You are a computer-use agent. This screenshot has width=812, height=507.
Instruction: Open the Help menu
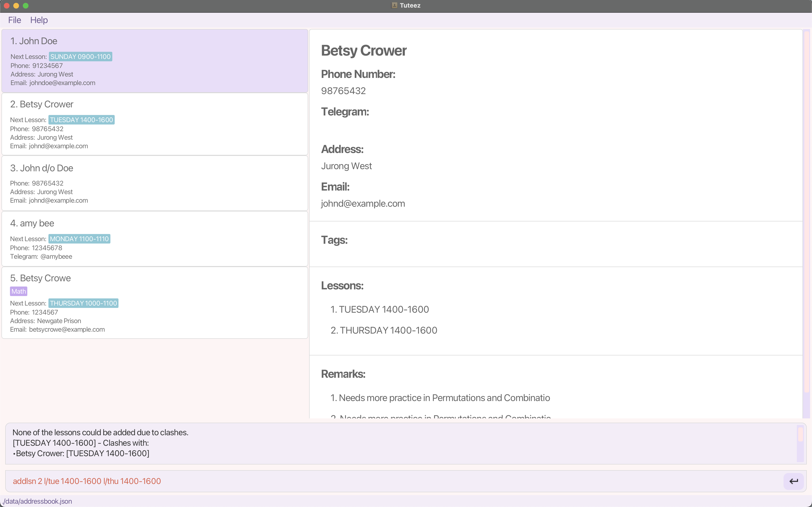tap(39, 20)
